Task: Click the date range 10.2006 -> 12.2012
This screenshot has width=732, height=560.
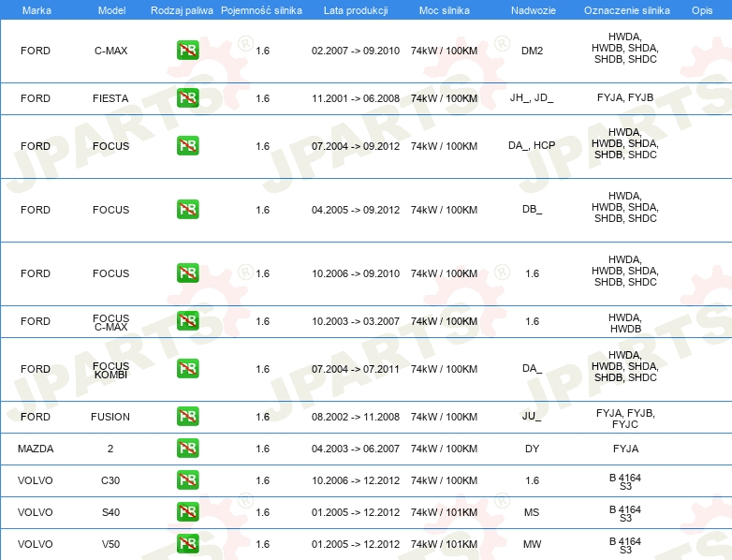Action: click(356, 480)
